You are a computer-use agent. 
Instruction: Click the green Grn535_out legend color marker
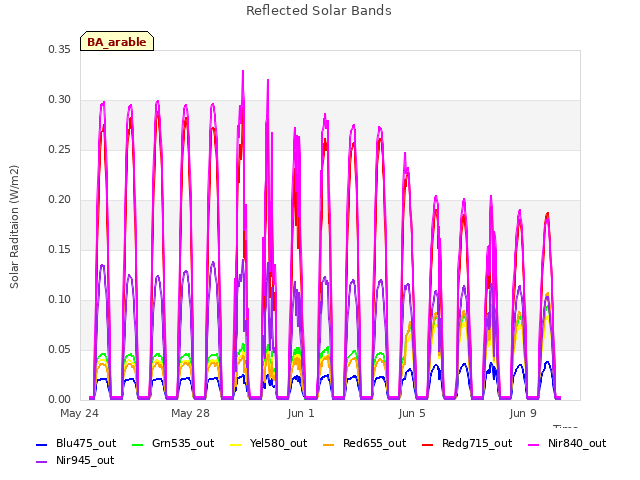(138, 444)
